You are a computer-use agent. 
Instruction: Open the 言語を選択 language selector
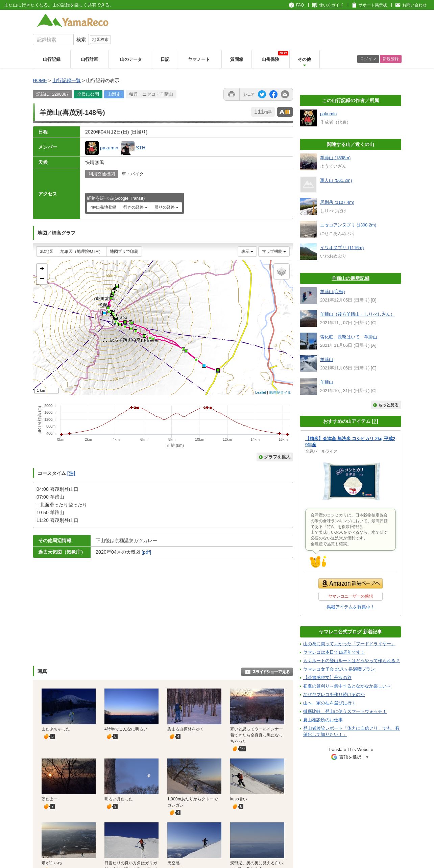pos(351,757)
